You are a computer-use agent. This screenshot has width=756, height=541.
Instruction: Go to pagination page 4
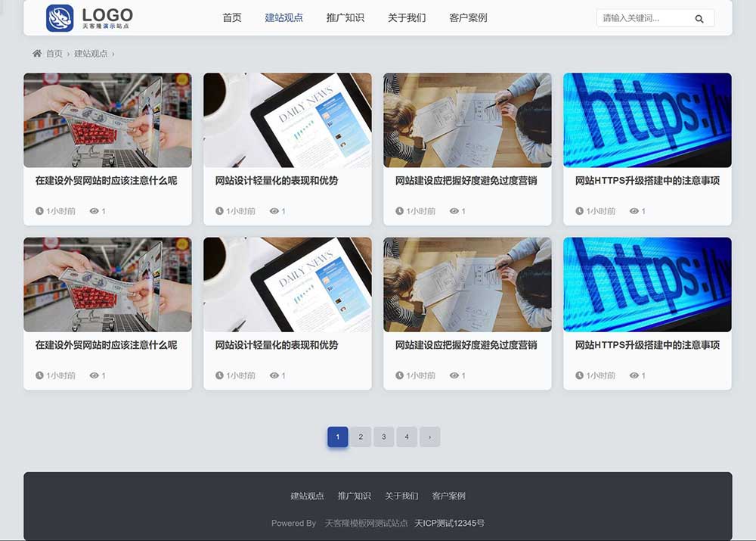click(x=407, y=437)
